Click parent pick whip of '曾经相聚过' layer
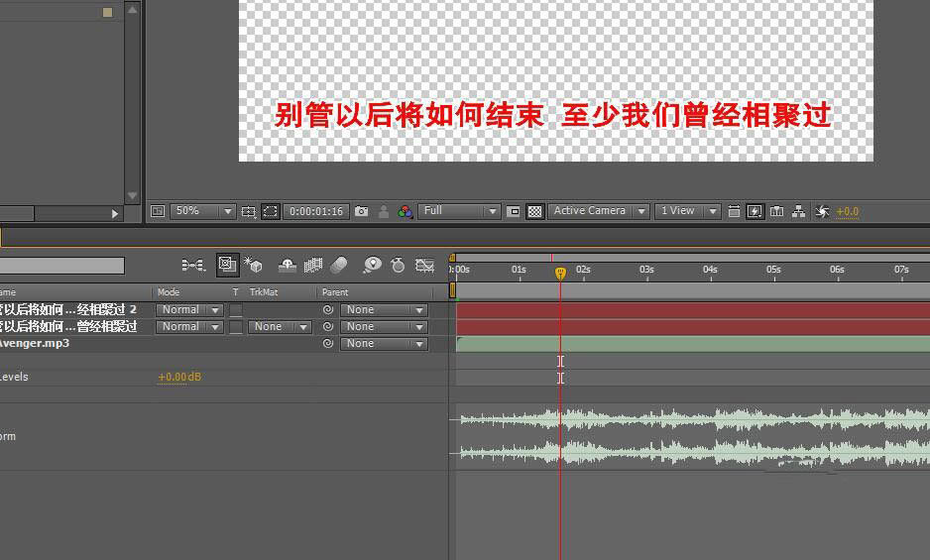This screenshot has width=930, height=560. (328, 327)
